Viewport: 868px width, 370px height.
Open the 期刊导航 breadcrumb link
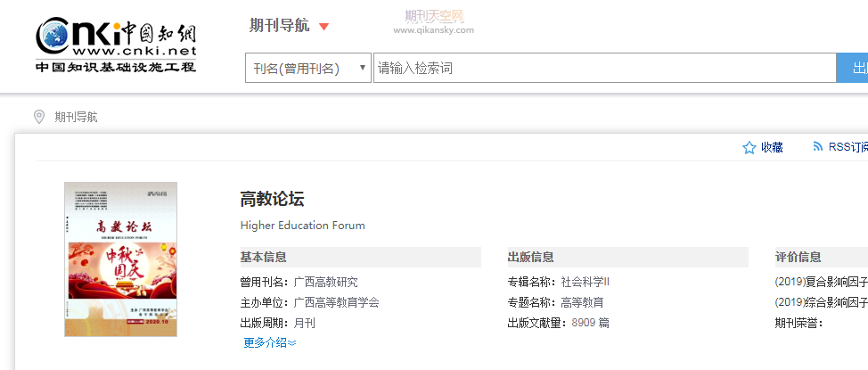click(x=76, y=117)
